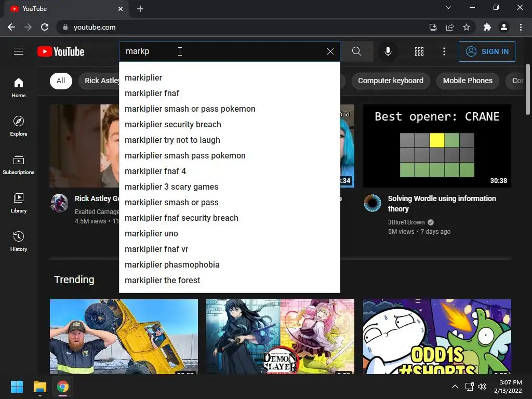
Task: Open the YouTube apps grid
Action: click(x=419, y=51)
